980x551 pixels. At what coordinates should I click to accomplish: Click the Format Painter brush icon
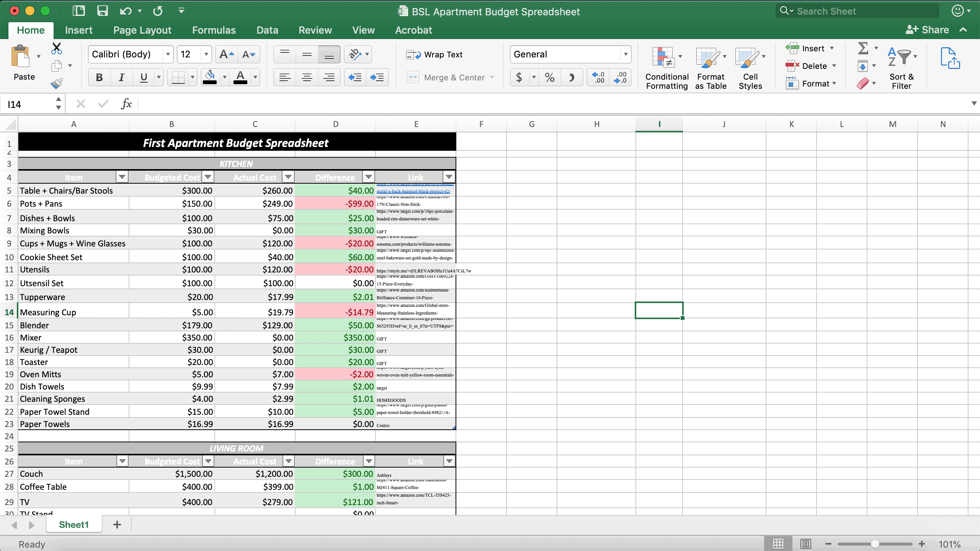click(x=57, y=83)
